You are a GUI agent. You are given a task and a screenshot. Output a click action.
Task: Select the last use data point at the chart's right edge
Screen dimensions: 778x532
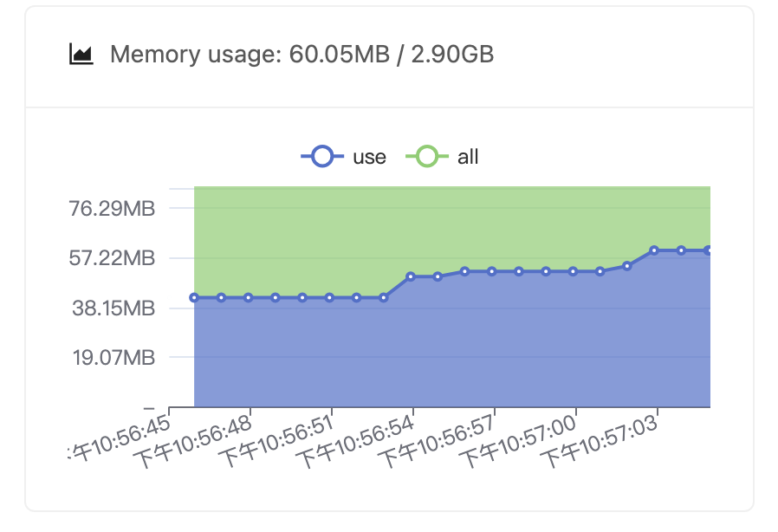tap(708, 250)
